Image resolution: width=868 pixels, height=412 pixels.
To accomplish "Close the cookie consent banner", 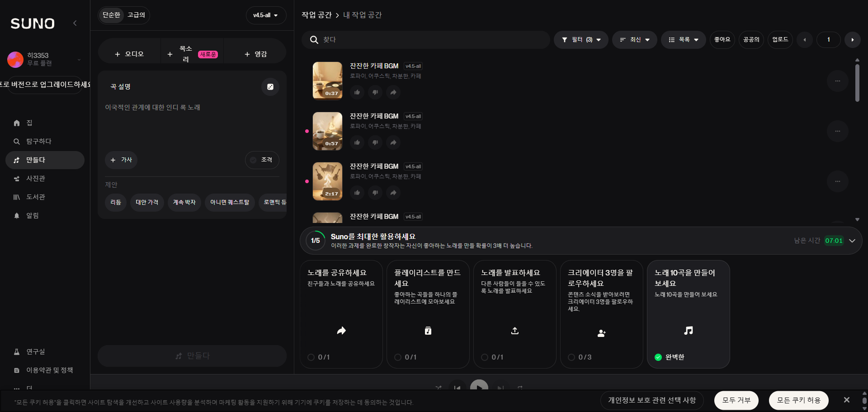I will tap(847, 400).
